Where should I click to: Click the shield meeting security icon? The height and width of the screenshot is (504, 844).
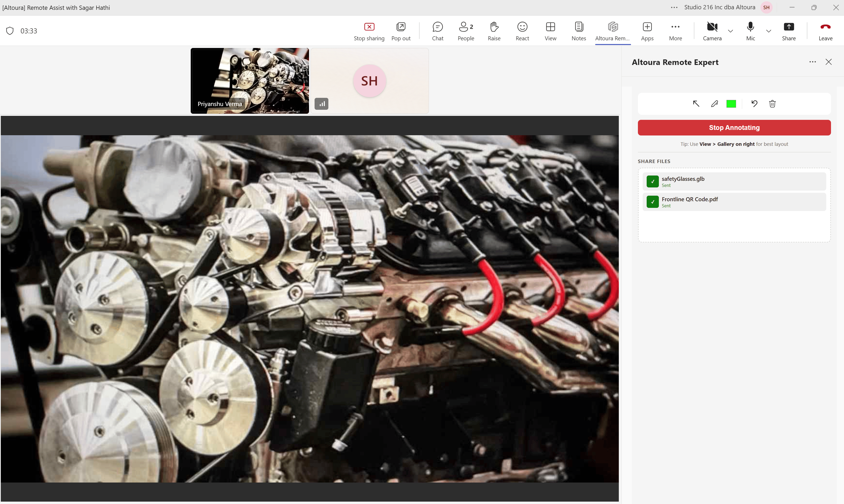pyautogui.click(x=10, y=31)
